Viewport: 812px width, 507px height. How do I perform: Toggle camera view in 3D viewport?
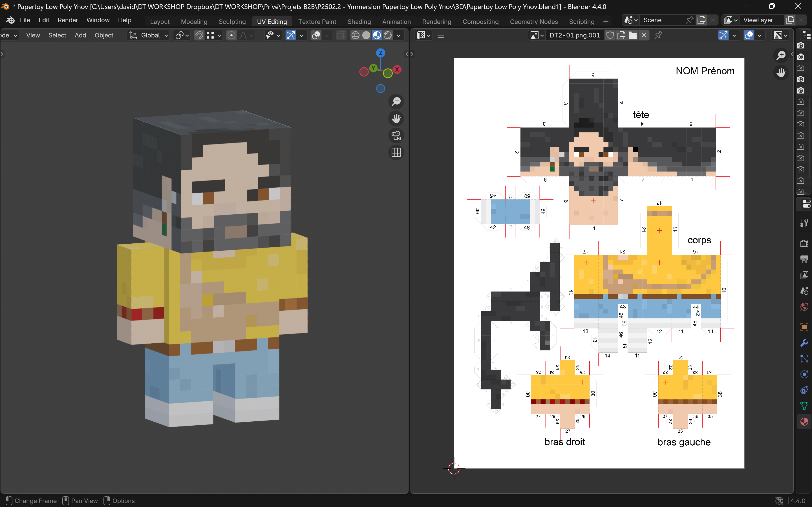396,135
